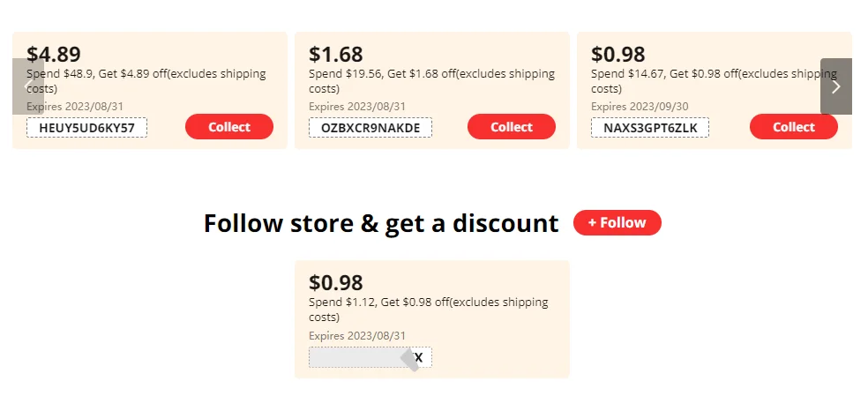Click the previous coupons carousel arrow
The width and height of the screenshot is (868, 396).
click(x=27, y=86)
